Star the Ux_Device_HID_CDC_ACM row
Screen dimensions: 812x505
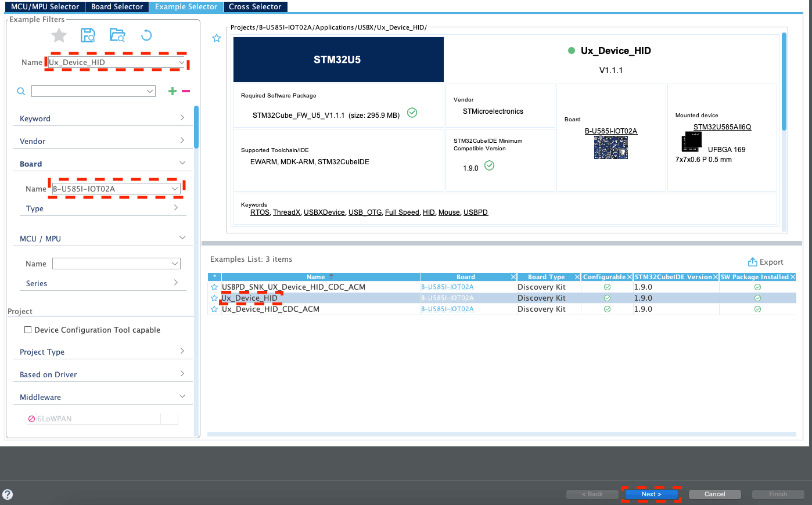pos(214,309)
